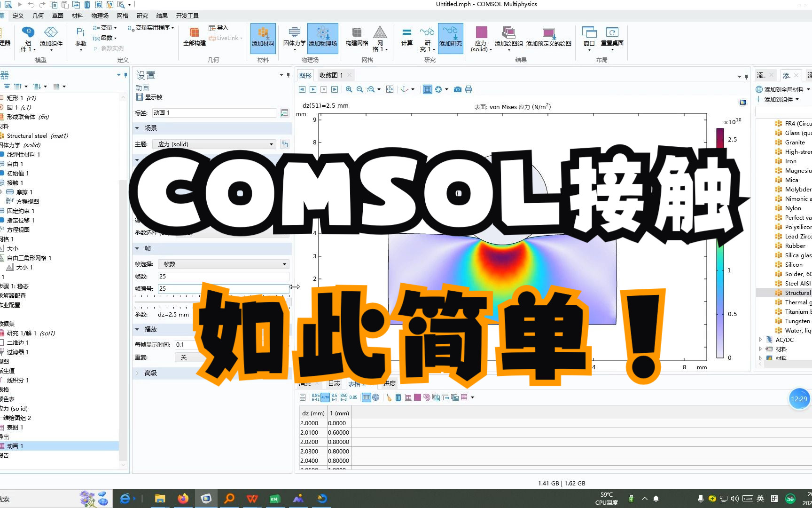Click the zoom in magnifier icon
The image size is (812, 508).
pos(349,89)
